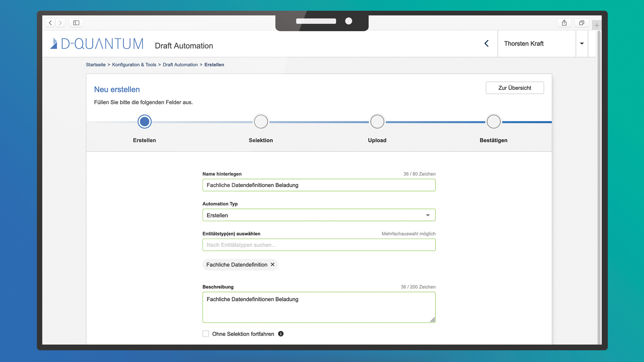Show info icon beside Ohne Selektion fortfahren
The image size is (644, 362).
coord(281,334)
